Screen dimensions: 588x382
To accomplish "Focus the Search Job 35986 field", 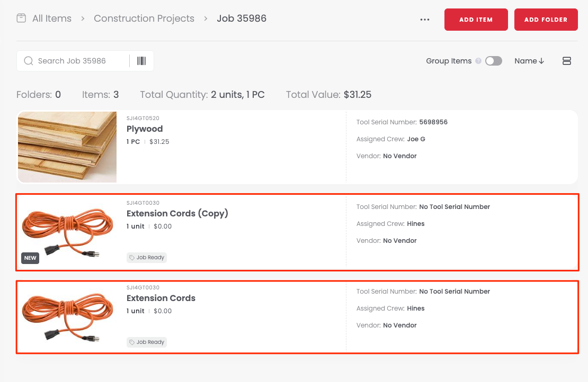I will pos(79,61).
